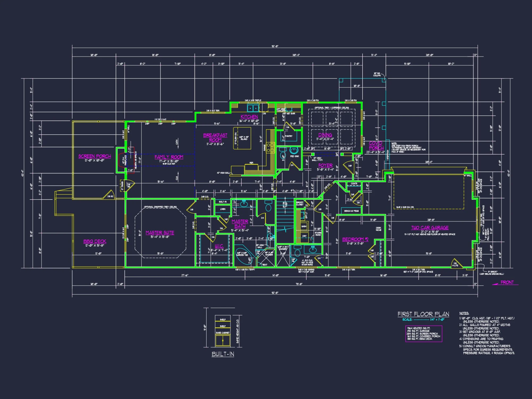Select the FRONT direction arrow label

[x=507, y=282]
